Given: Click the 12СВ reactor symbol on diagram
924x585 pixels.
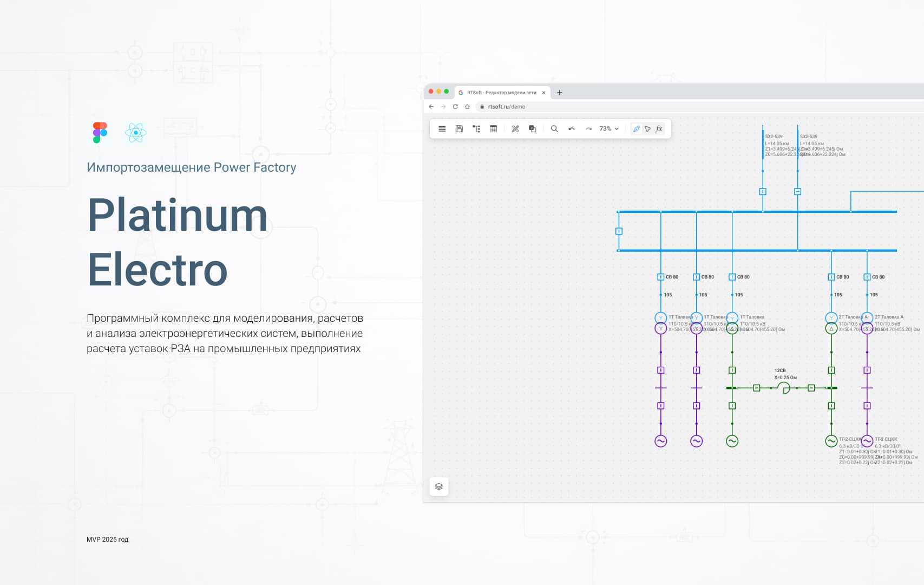Looking at the screenshot, I should pyautogui.click(x=784, y=388).
